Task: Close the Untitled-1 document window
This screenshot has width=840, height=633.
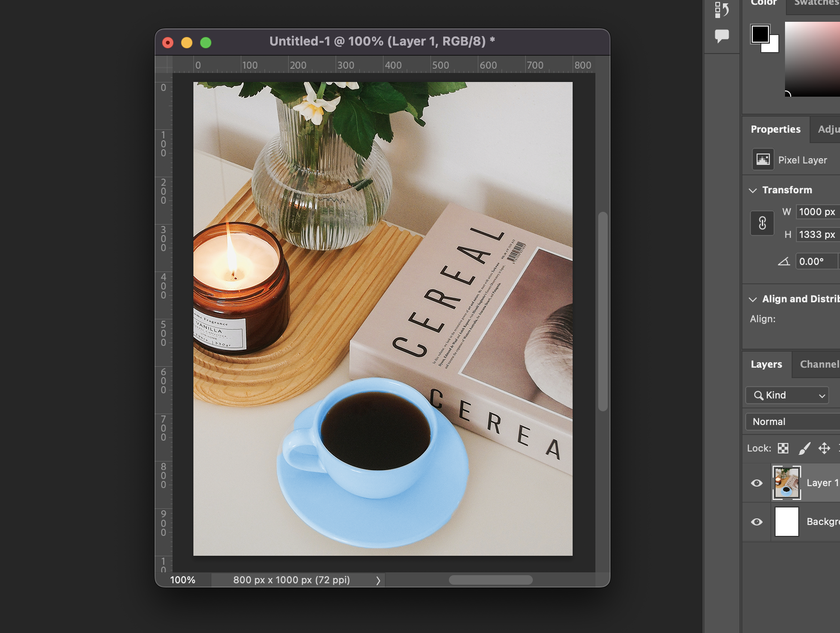Action: click(x=168, y=43)
